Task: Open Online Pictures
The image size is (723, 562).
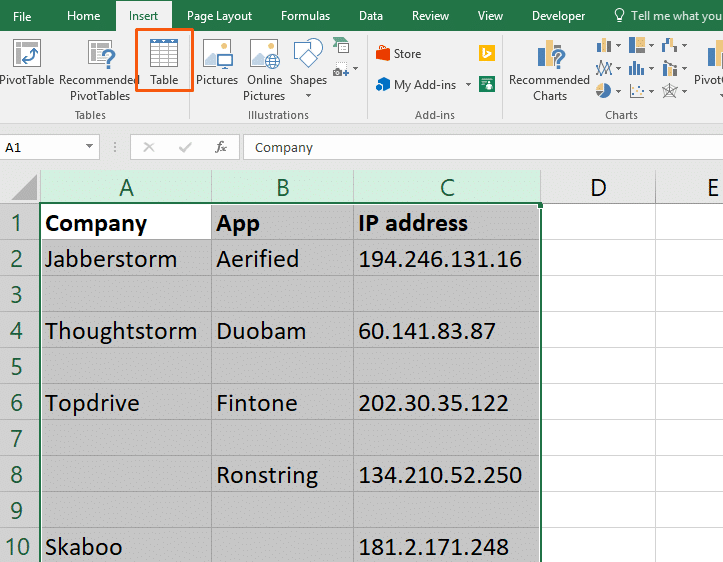Action: pos(264,68)
